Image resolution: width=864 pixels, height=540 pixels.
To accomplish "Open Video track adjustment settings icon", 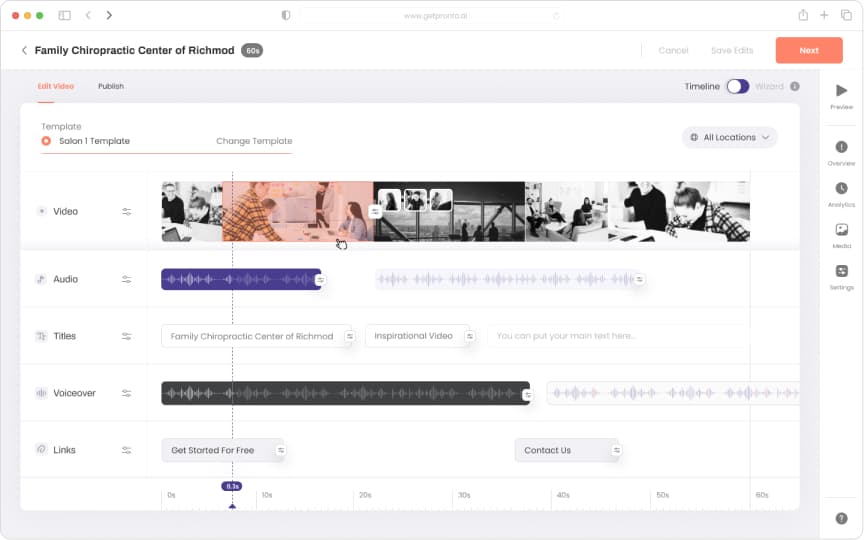I will [x=126, y=212].
